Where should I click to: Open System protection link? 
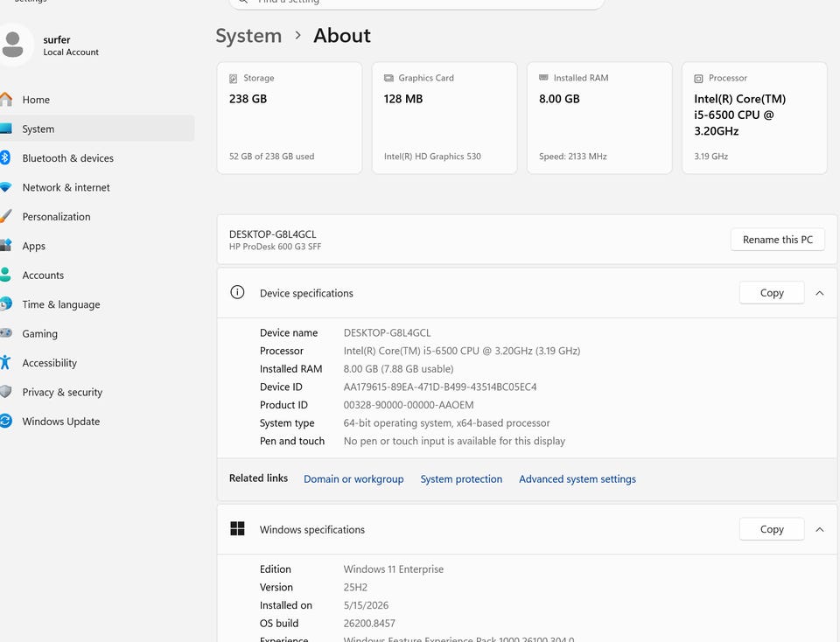(461, 479)
